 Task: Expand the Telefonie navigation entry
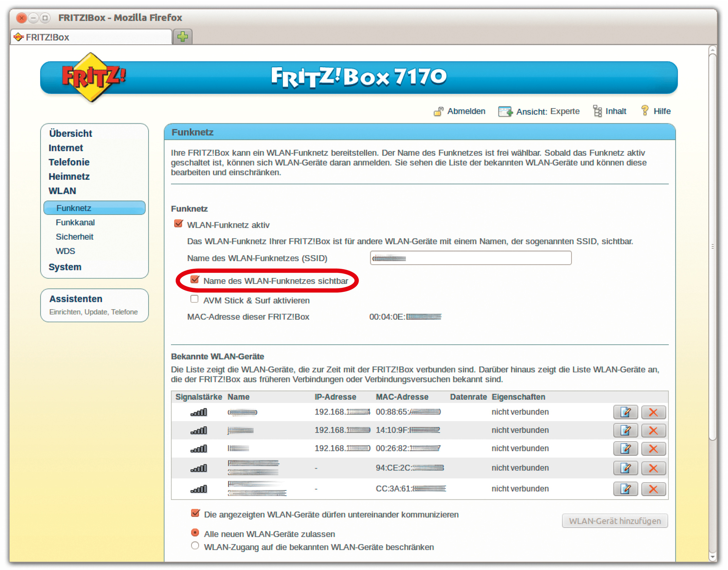click(69, 162)
